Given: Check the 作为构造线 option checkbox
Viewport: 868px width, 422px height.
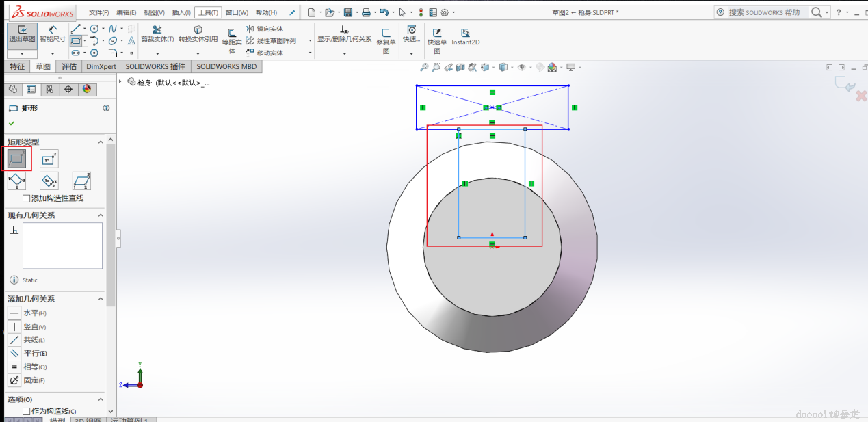Looking at the screenshot, I should coord(27,411).
